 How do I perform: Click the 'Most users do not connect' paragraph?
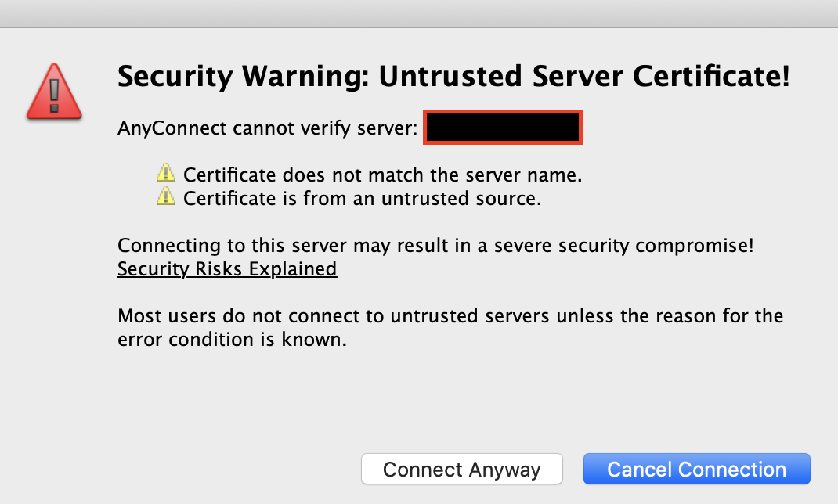click(450, 327)
